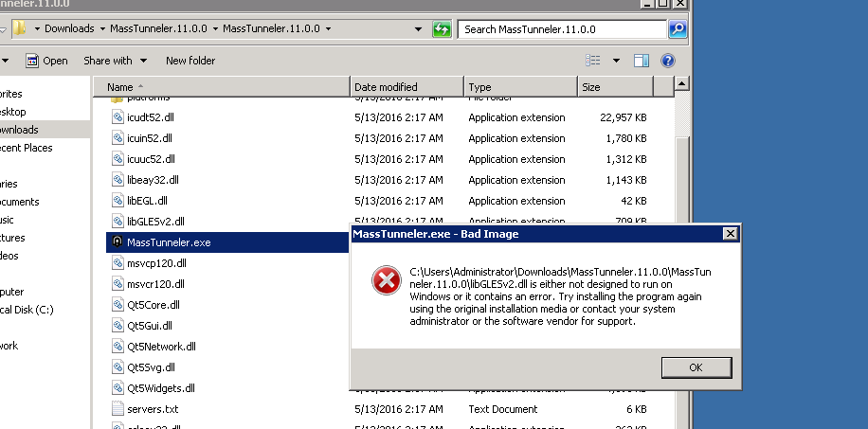The image size is (868, 429).
Task: Open the view options dropdown arrow
Action: tap(616, 61)
